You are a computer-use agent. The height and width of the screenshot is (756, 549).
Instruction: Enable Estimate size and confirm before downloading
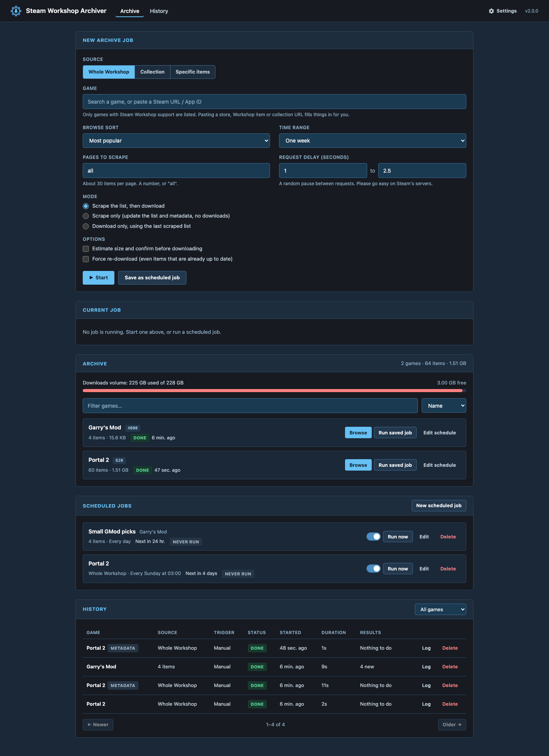pos(86,249)
